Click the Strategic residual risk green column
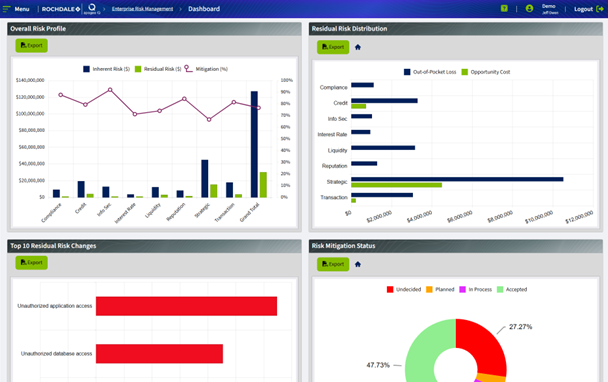Screen dimensions: 608x382 pos(214,191)
